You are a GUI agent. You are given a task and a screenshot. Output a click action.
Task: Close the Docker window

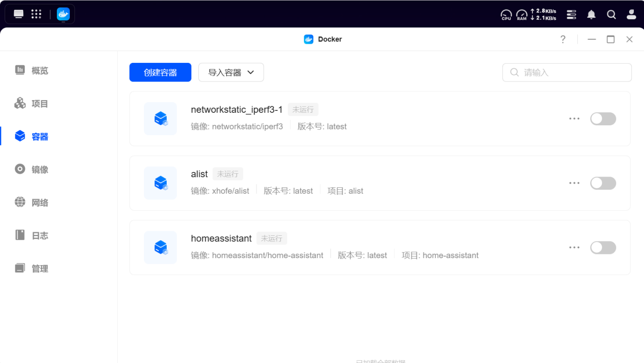pos(630,40)
